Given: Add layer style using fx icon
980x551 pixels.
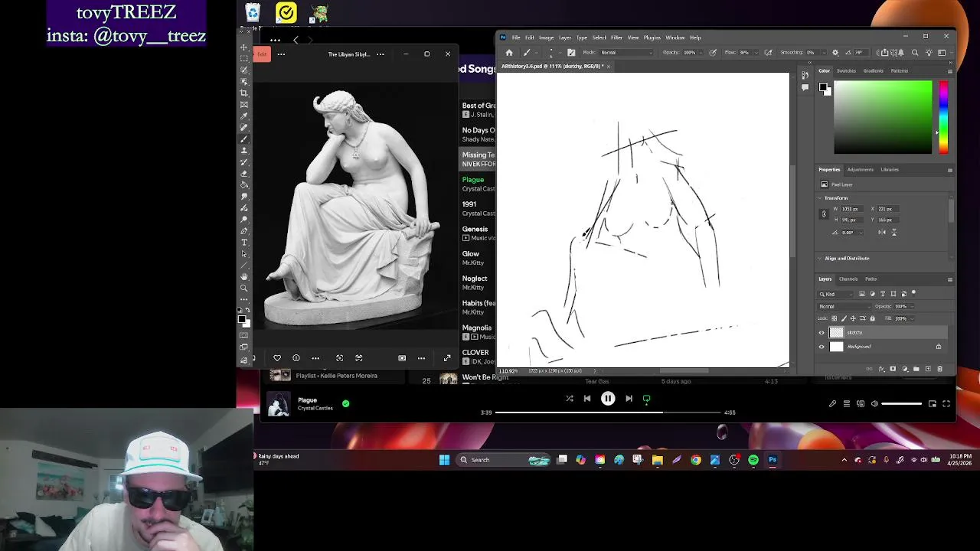Looking at the screenshot, I should point(880,369).
